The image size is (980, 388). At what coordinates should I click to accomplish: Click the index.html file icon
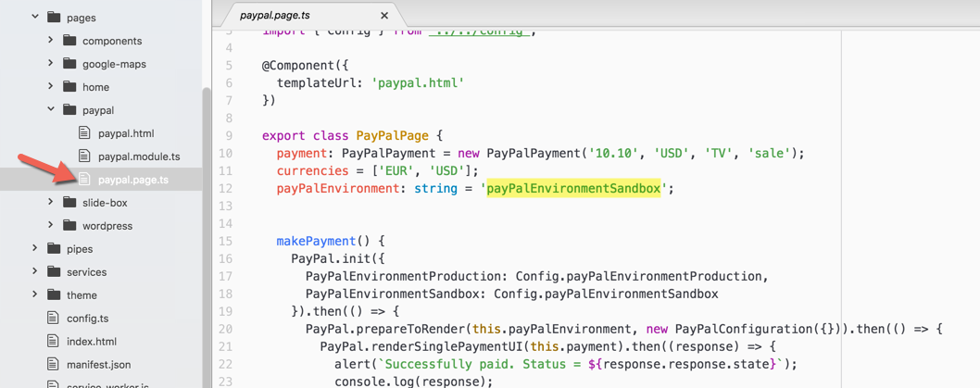(53, 341)
